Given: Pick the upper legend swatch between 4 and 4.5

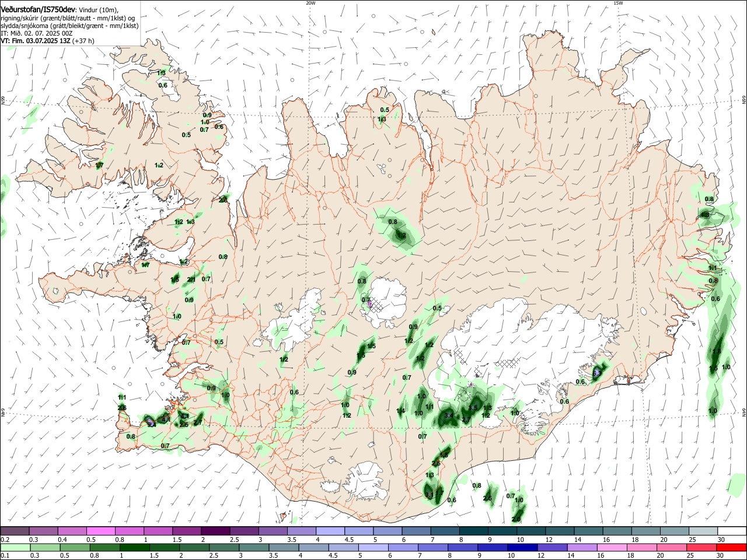Looking at the screenshot, I should [330, 531].
